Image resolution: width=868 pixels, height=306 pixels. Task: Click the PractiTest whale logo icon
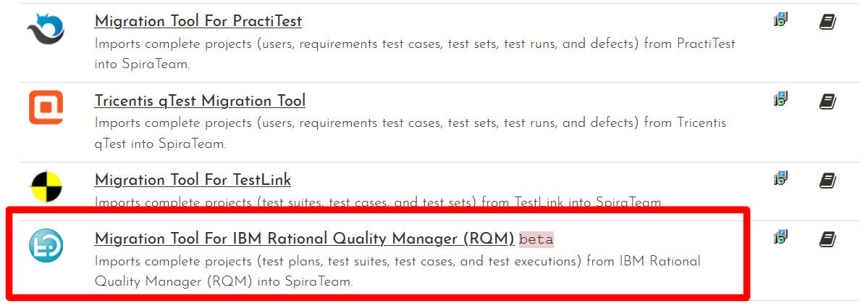(x=46, y=28)
